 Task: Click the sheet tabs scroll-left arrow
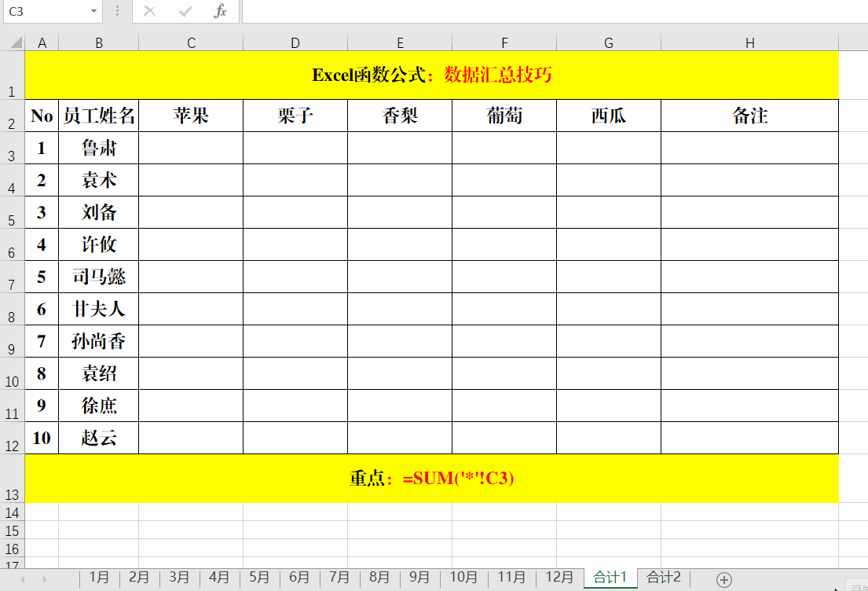pyautogui.click(x=23, y=579)
